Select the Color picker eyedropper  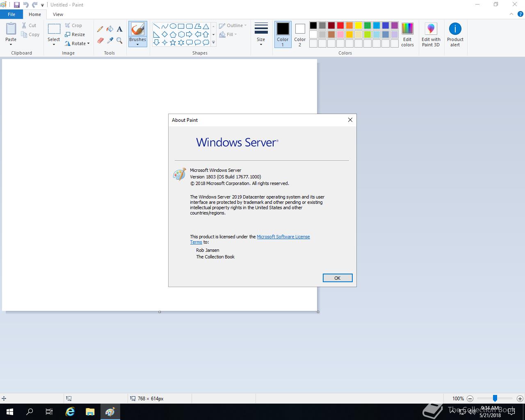(110, 40)
